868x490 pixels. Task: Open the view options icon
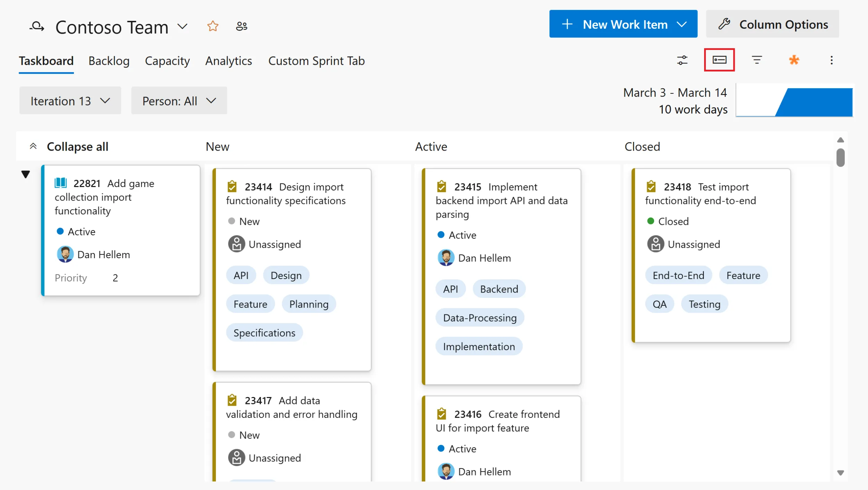(682, 60)
